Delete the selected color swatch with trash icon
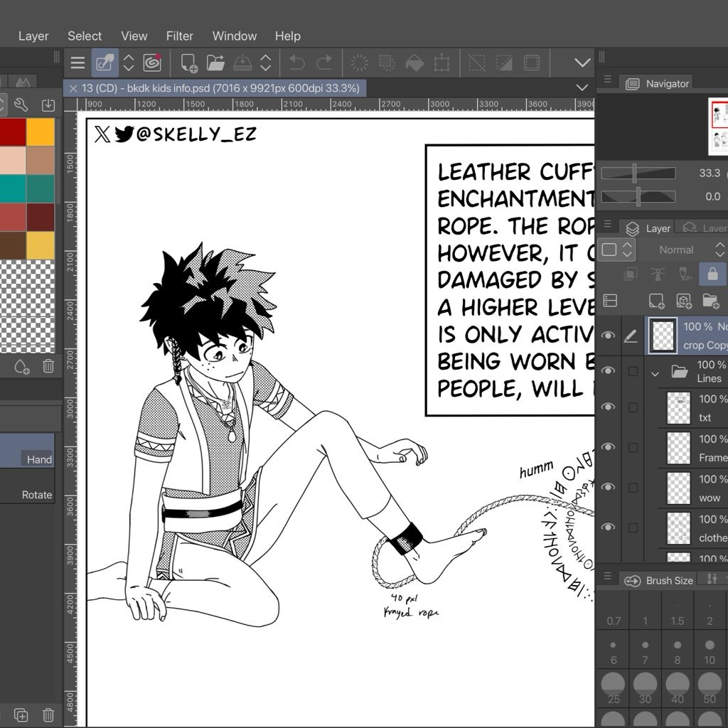 (x=48, y=366)
